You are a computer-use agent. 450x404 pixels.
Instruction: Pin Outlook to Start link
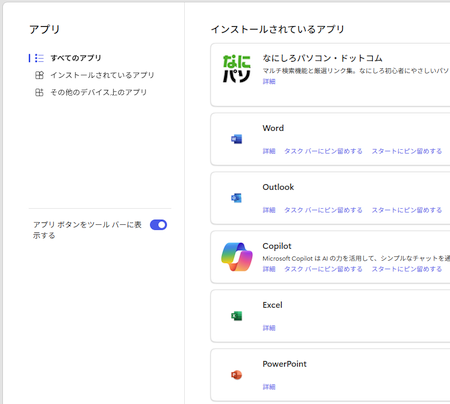[x=407, y=210]
